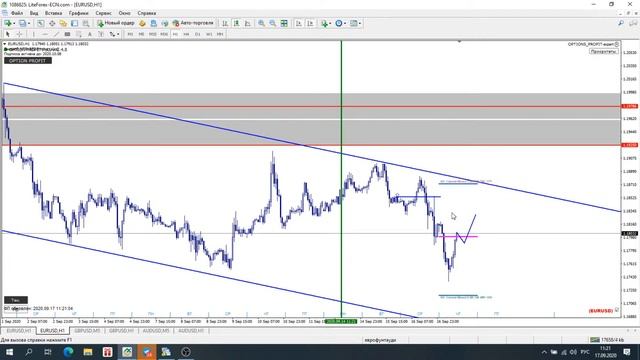Toggle the M1 timeframe button
Screen dimensions: 640x360
[130, 34]
